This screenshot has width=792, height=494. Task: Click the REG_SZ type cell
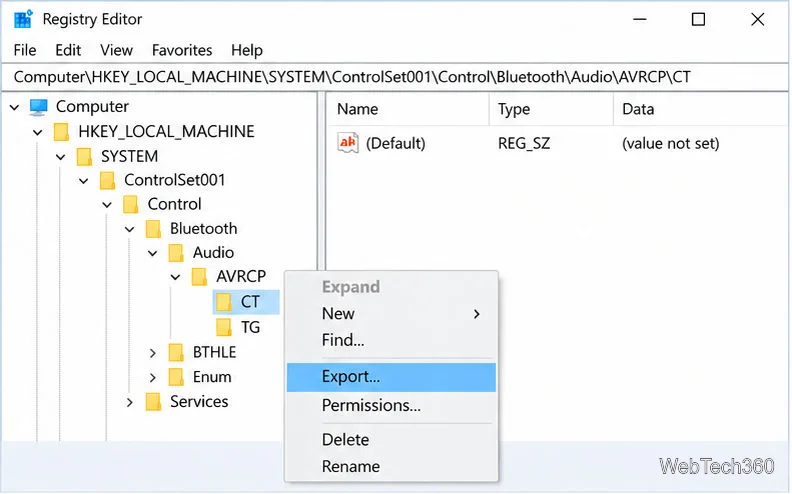[x=524, y=143]
